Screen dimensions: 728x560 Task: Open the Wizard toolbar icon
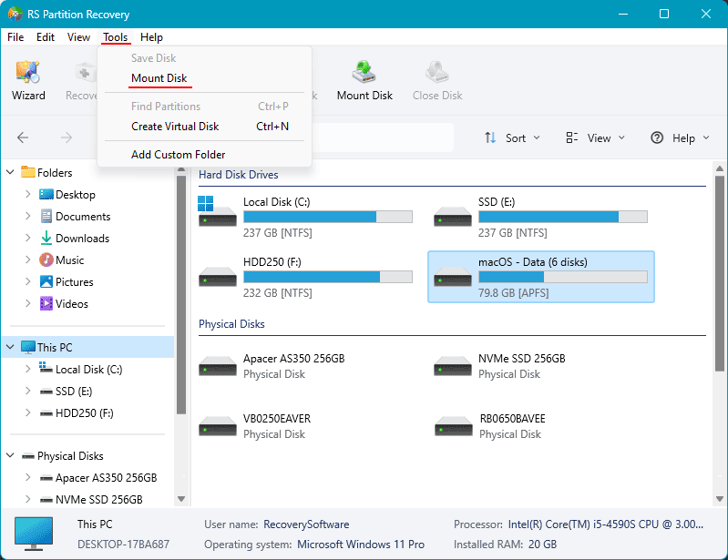coord(28,80)
